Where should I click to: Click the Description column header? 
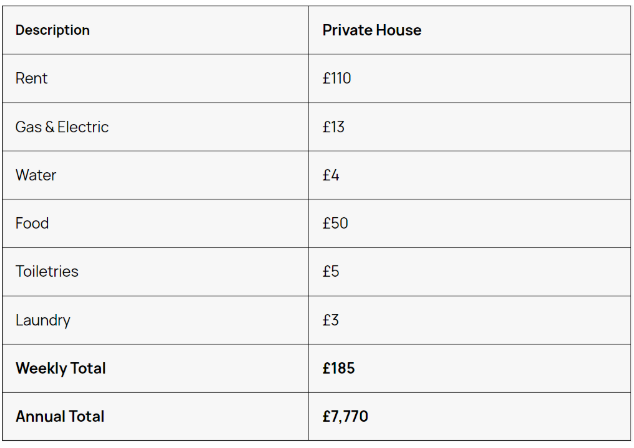point(53,30)
